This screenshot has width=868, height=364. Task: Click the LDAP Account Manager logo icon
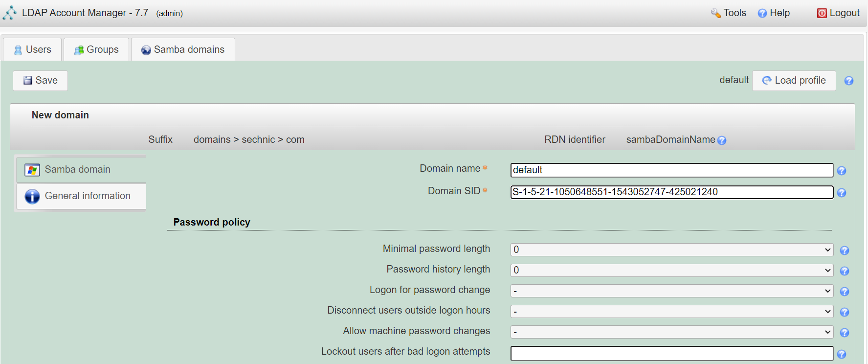(9, 13)
